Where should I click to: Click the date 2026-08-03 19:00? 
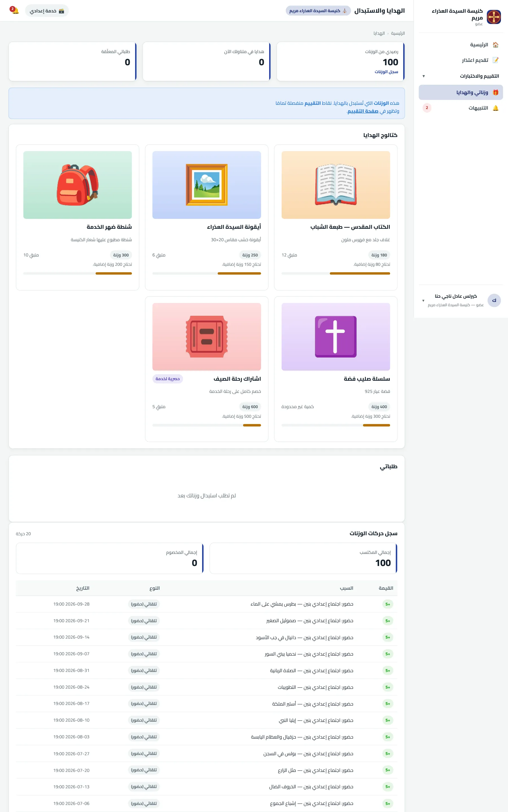click(72, 737)
